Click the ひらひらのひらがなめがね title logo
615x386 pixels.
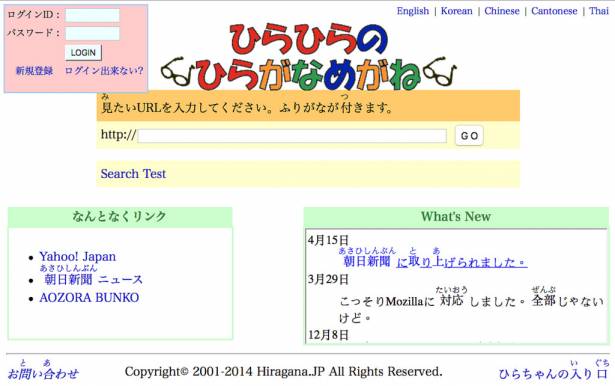click(x=309, y=56)
